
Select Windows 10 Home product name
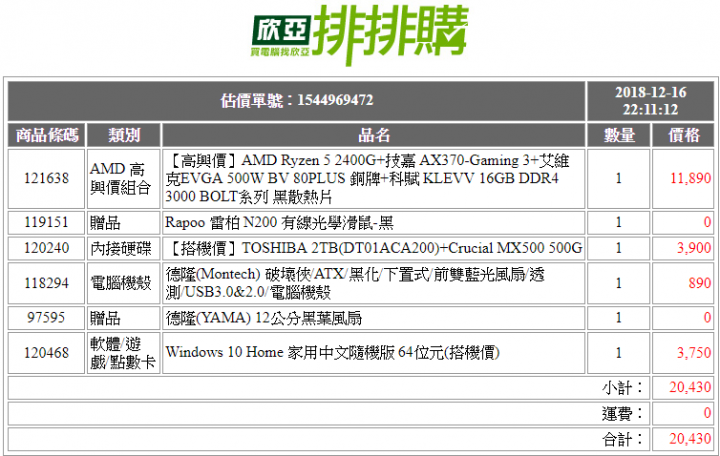click(x=332, y=353)
